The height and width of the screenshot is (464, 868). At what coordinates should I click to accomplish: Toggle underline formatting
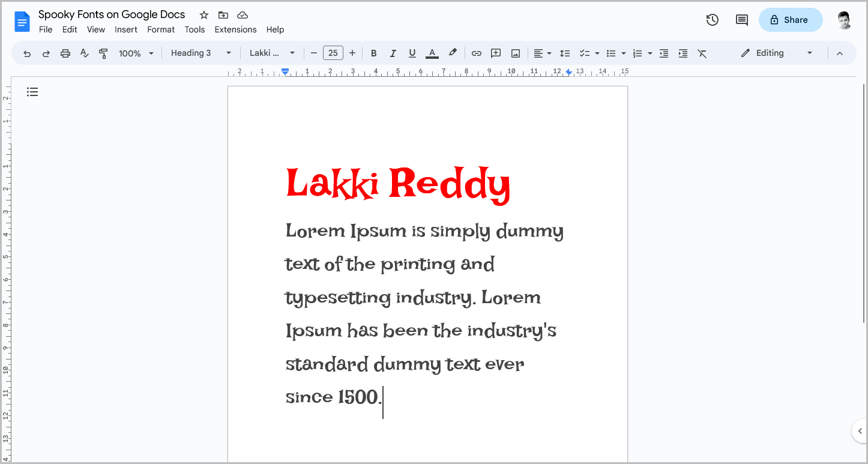(x=412, y=53)
